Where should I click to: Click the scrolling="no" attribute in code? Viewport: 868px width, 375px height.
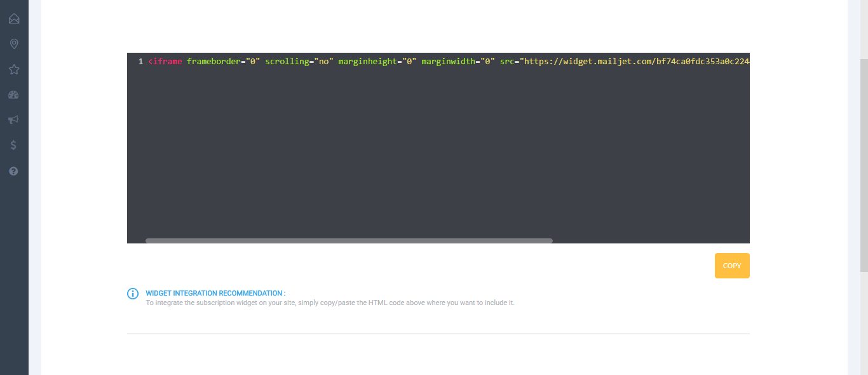pos(299,62)
